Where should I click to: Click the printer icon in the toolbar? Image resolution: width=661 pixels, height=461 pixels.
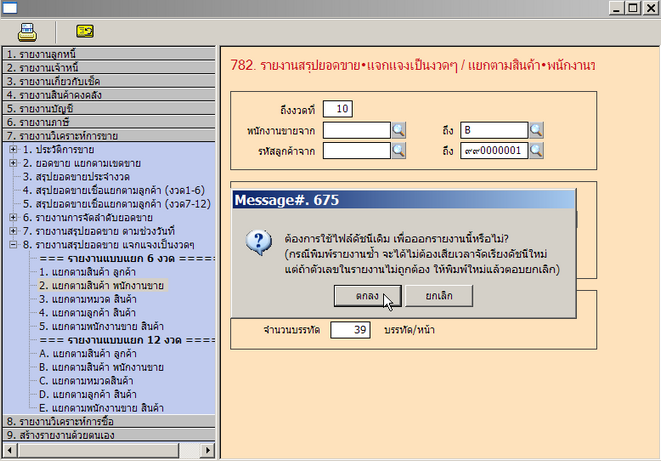tap(28, 31)
